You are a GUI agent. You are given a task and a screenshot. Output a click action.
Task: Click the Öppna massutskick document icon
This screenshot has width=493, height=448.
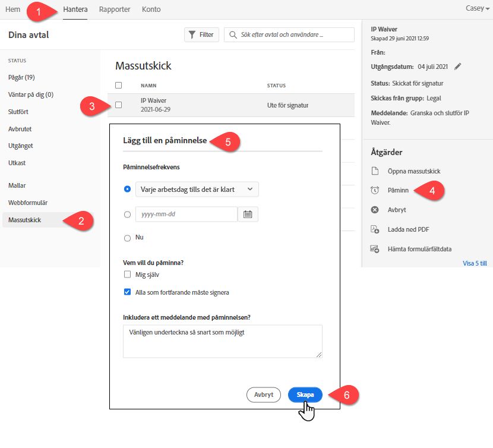tap(375, 171)
